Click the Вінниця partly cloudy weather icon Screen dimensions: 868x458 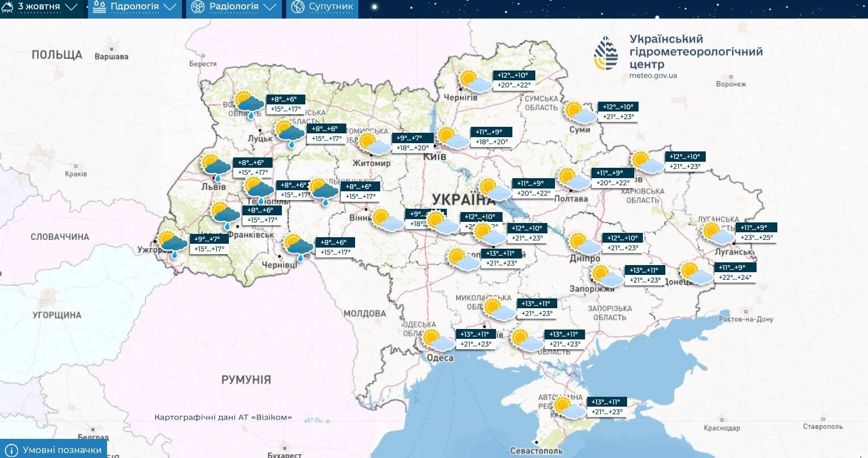(387, 219)
